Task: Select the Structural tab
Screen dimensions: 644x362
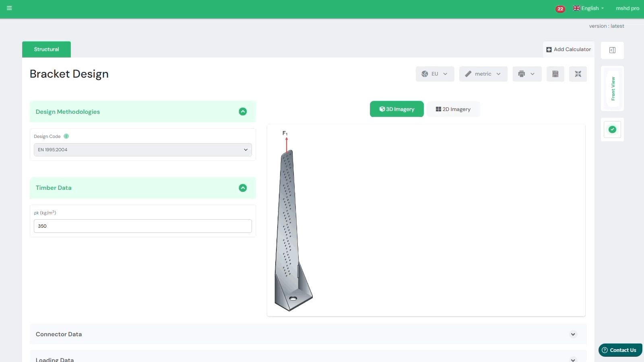Action: coord(46,49)
